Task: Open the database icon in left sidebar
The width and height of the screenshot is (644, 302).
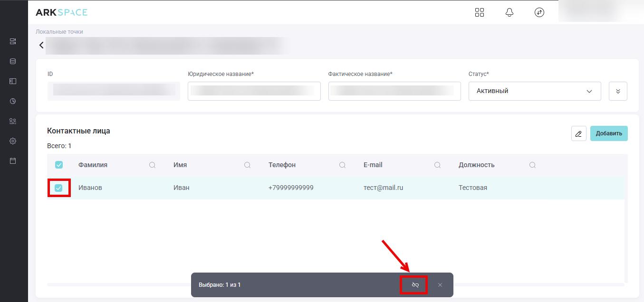Action: pos(13,61)
